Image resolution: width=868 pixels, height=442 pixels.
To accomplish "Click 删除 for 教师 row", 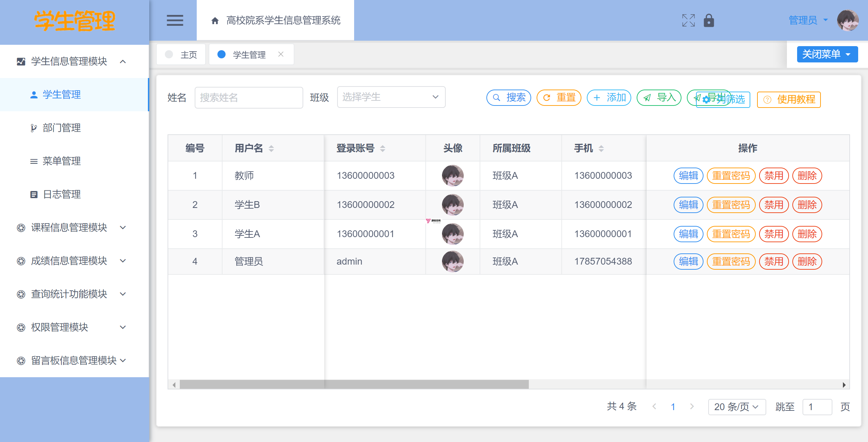I will (x=807, y=176).
